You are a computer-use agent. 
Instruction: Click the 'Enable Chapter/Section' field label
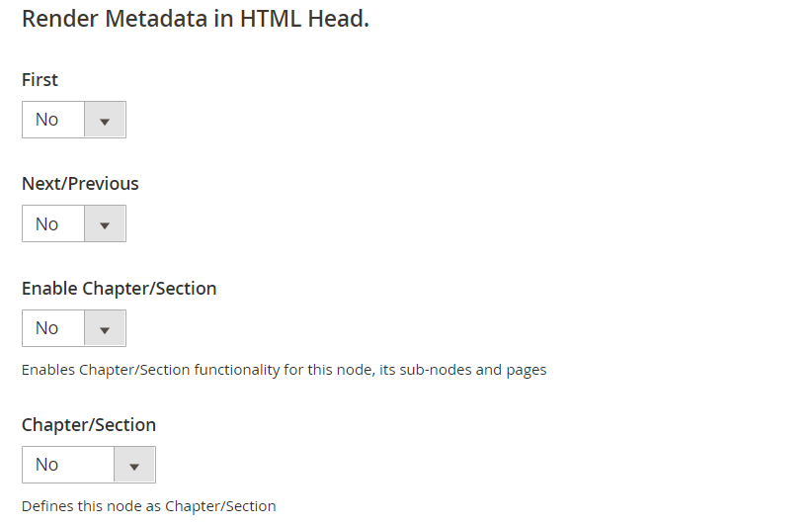click(120, 288)
